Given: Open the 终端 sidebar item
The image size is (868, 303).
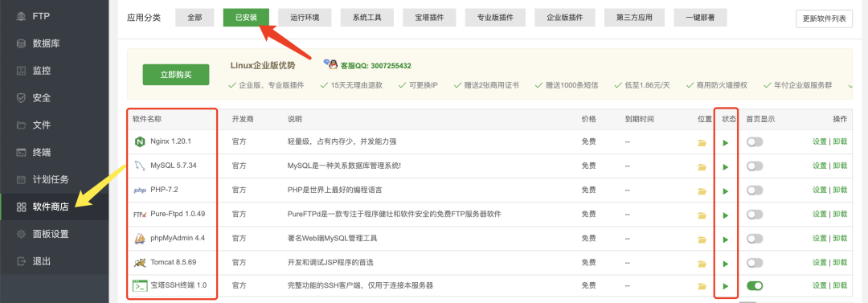Looking at the screenshot, I should point(55,152).
